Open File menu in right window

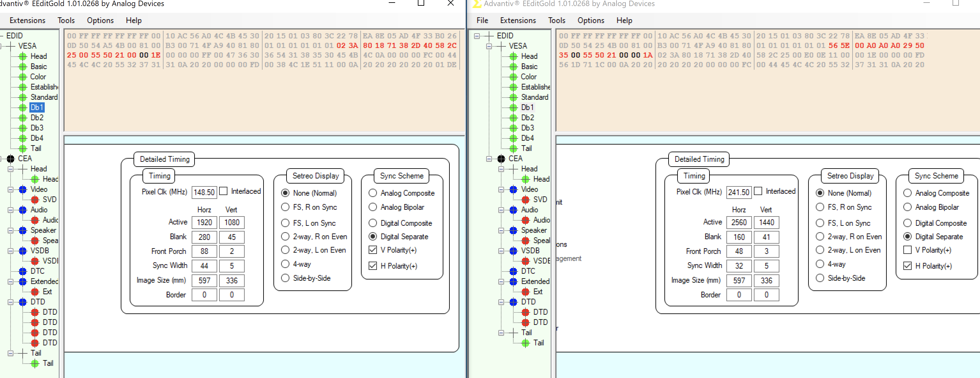coord(482,20)
